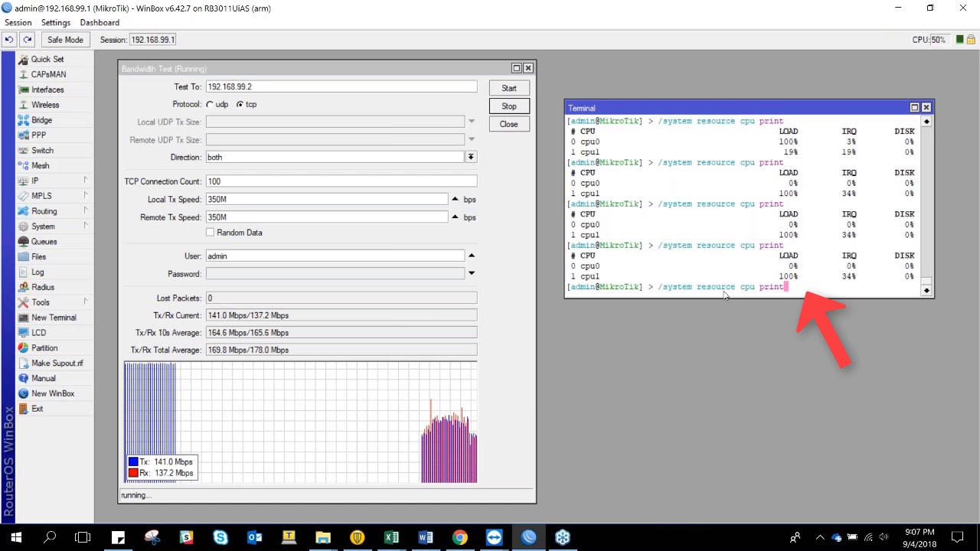
Task: Open Outlook from the taskbar
Action: coord(255,537)
